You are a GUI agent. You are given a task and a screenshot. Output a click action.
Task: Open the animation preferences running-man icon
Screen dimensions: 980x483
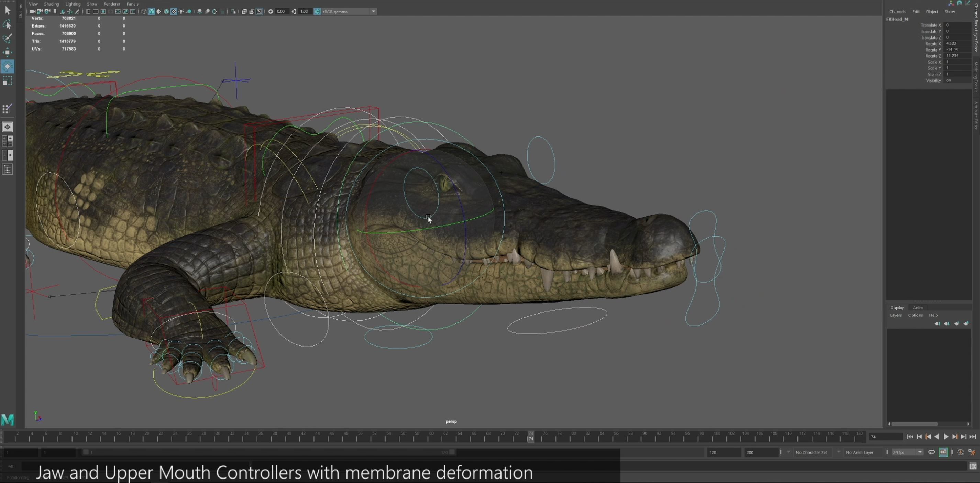tap(972, 452)
